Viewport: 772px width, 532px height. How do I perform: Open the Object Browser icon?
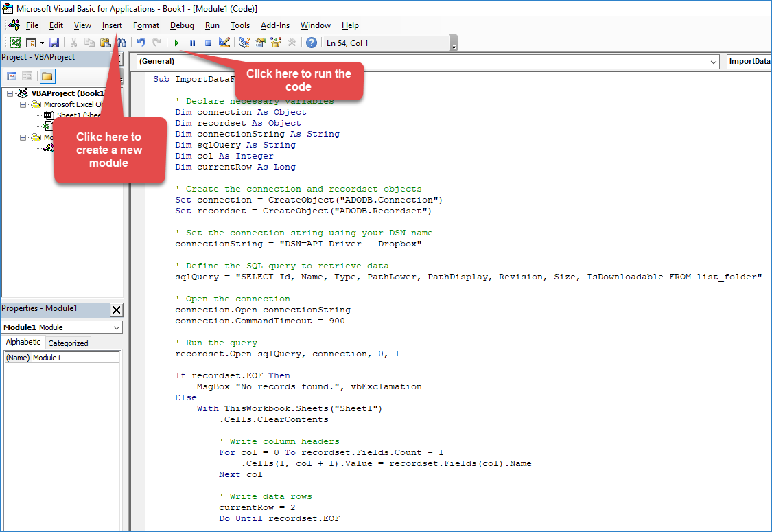[276, 43]
